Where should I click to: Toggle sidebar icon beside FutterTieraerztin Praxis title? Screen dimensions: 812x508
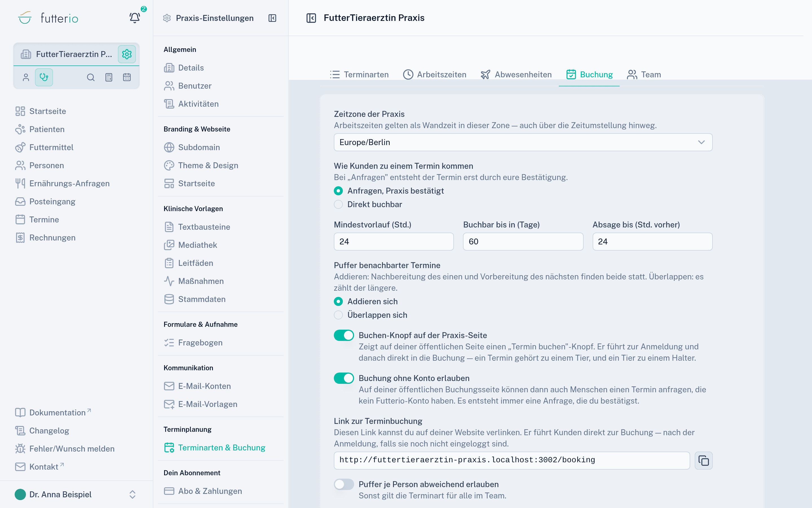[311, 18]
